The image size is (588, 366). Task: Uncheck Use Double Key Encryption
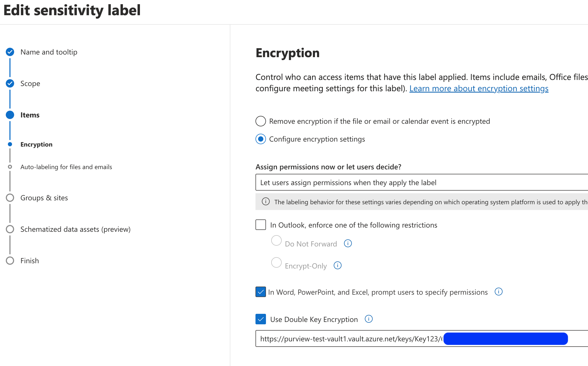point(260,319)
